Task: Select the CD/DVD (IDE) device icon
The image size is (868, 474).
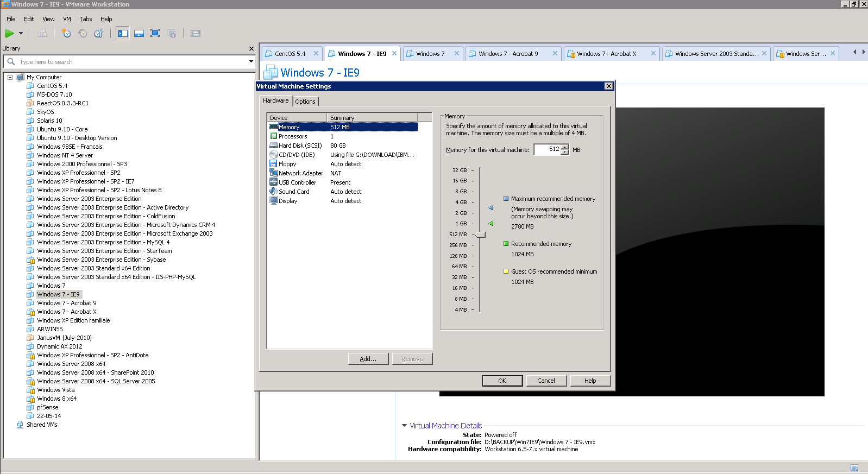Action: [274, 155]
